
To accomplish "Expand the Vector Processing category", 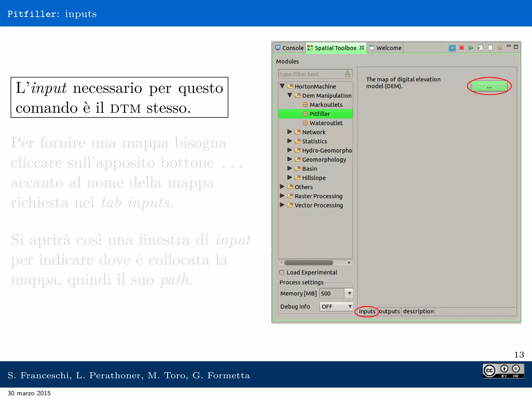I will point(282,205).
